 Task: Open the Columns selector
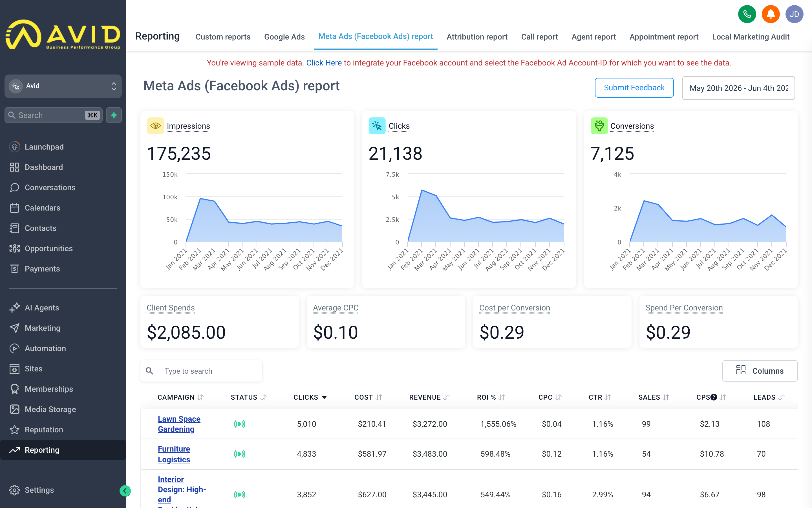760,371
